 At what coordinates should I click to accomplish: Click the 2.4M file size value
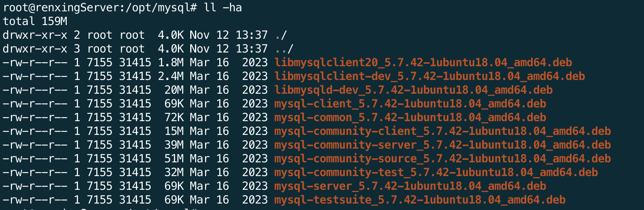click(x=171, y=76)
